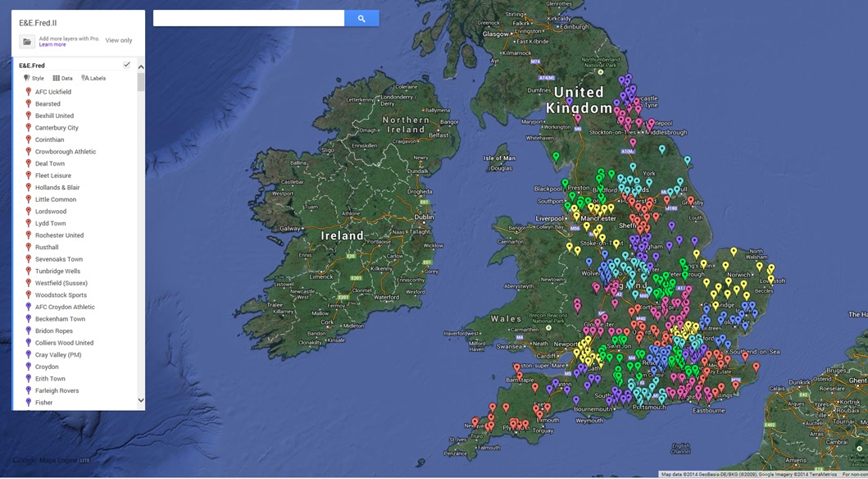Click the purple pin next to Fisher
The width and height of the screenshot is (868, 479).
(29, 403)
